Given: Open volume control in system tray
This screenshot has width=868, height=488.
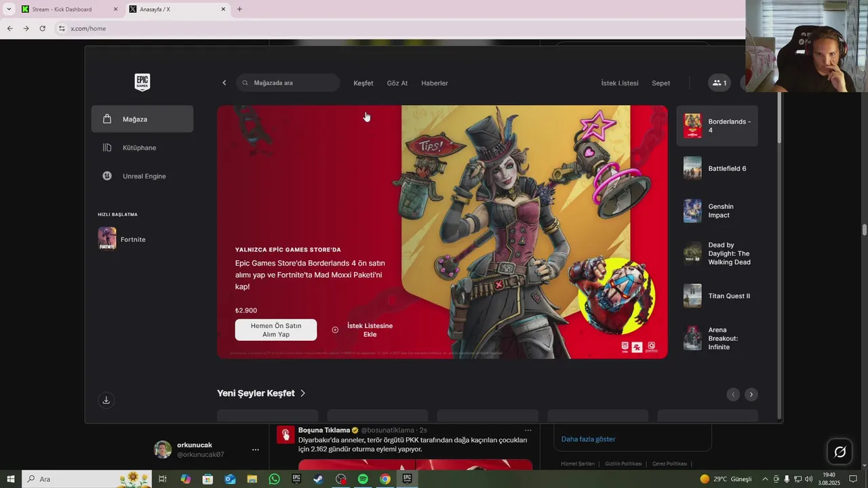Looking at the screenshot, I should [809, 479].
